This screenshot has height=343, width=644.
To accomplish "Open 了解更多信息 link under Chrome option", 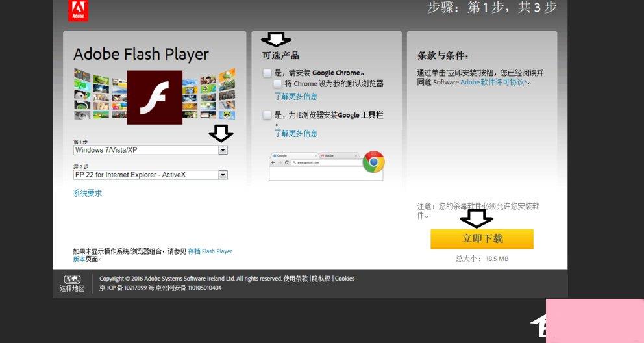I will coord(296,97).
